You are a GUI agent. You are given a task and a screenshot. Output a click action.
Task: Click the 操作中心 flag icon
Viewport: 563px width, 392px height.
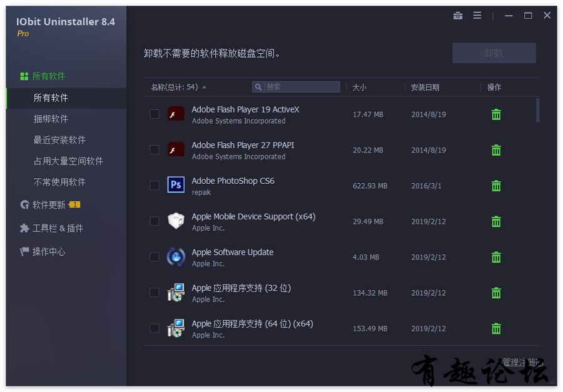pos(24,251)
